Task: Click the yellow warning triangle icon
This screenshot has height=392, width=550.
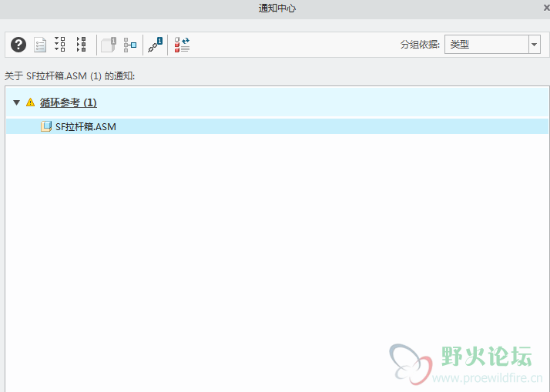Action: click(x=31, y=102)
